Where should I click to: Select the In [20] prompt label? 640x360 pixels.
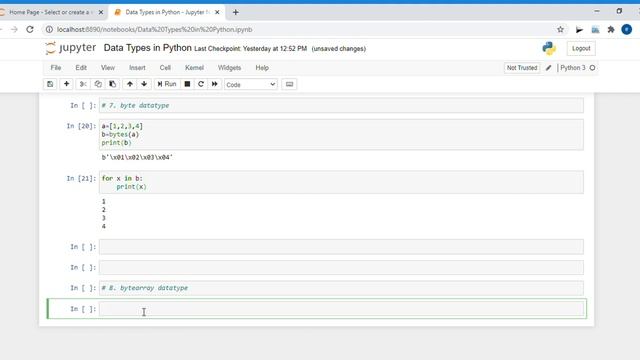click(x=81, y=126)
